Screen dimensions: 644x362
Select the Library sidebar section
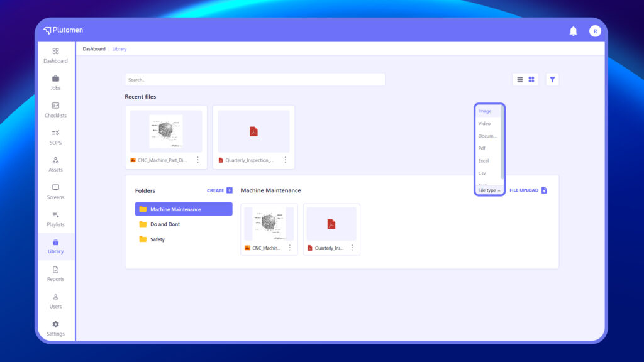coord(55,246)
